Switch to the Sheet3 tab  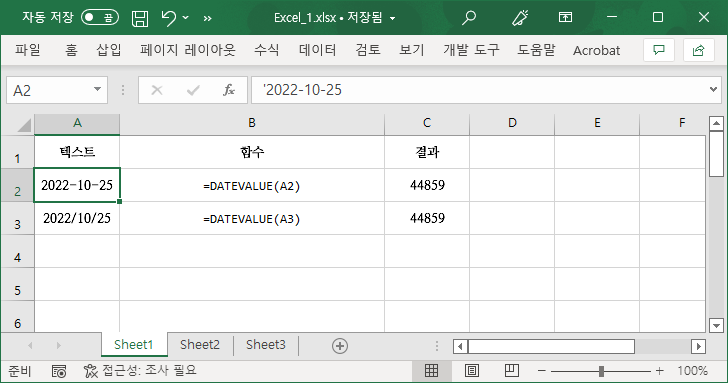coord(266,345)
